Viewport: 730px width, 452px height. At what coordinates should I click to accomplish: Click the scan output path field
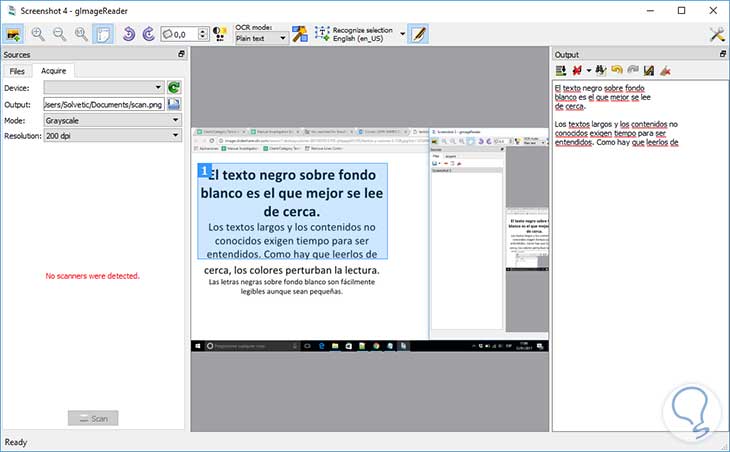(x=104, y=104)
